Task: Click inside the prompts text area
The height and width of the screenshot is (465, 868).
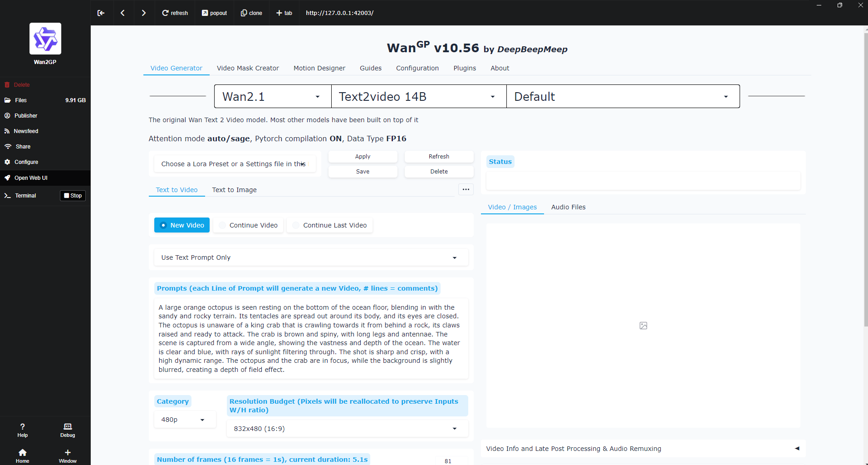Action: [311, 338]
